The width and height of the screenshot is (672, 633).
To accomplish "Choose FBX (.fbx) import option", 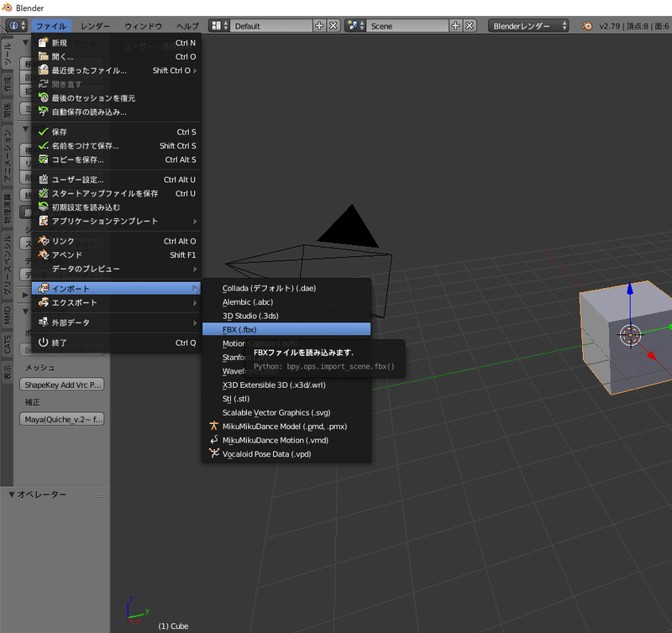I will pos(286,329).
